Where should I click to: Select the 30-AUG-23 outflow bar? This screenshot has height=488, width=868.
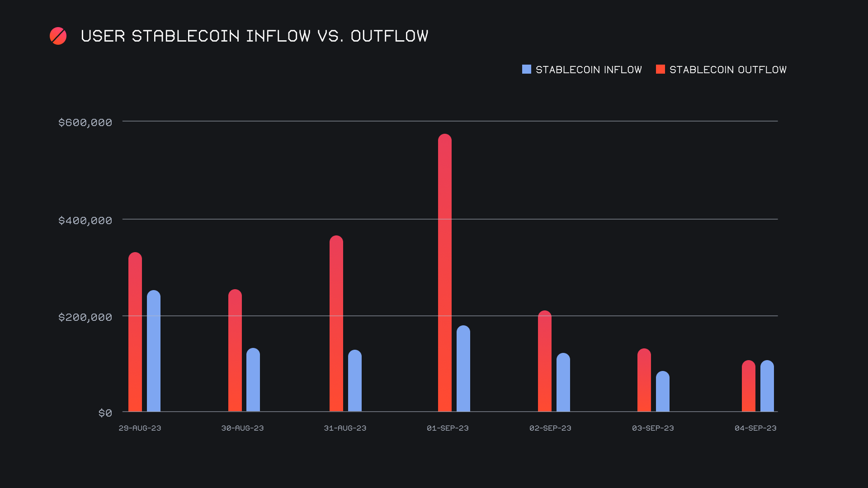[235, 350]
